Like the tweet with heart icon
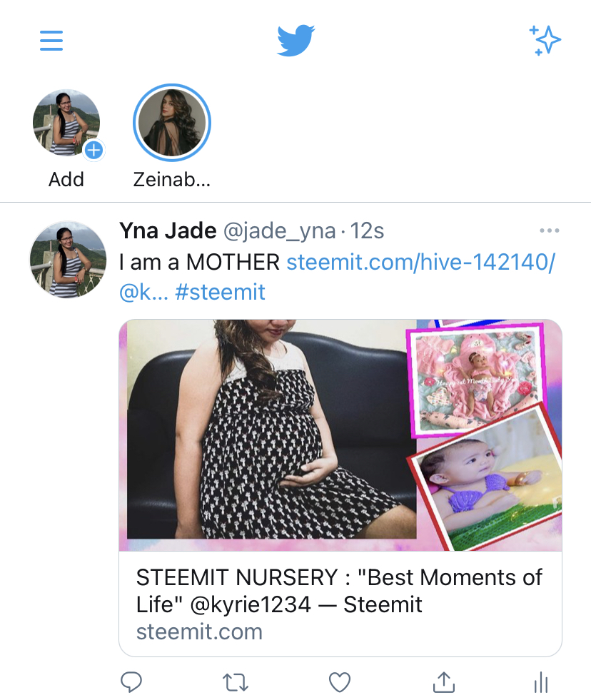 tap(340, 682)
